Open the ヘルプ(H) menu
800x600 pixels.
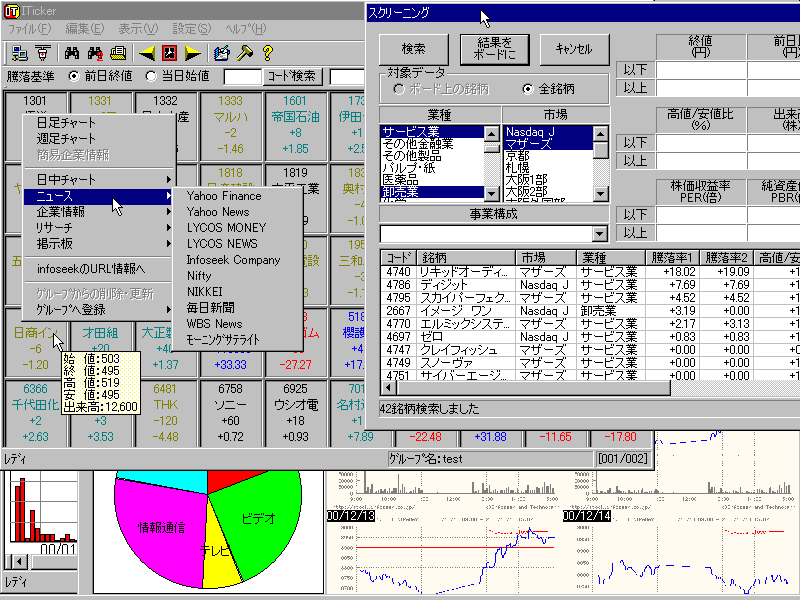246,29
